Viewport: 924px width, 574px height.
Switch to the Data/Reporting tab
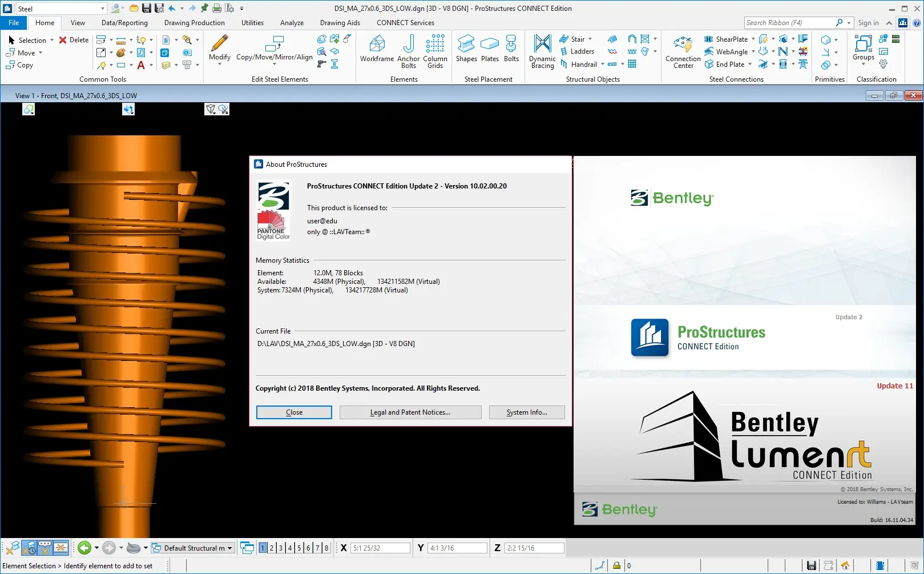click(x=124, y=23)
